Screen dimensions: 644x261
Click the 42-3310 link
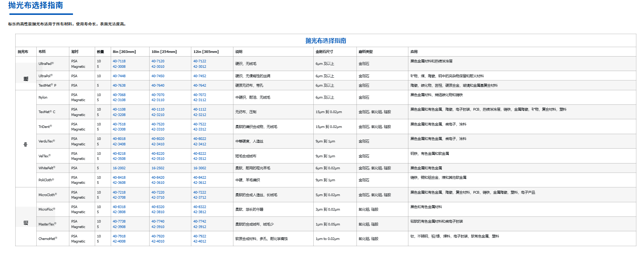point(158,129)
